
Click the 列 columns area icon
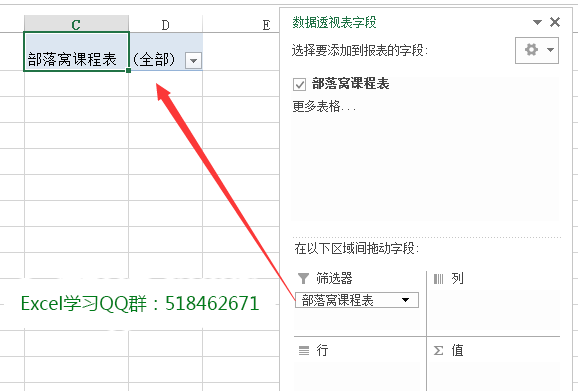[438, 279]
